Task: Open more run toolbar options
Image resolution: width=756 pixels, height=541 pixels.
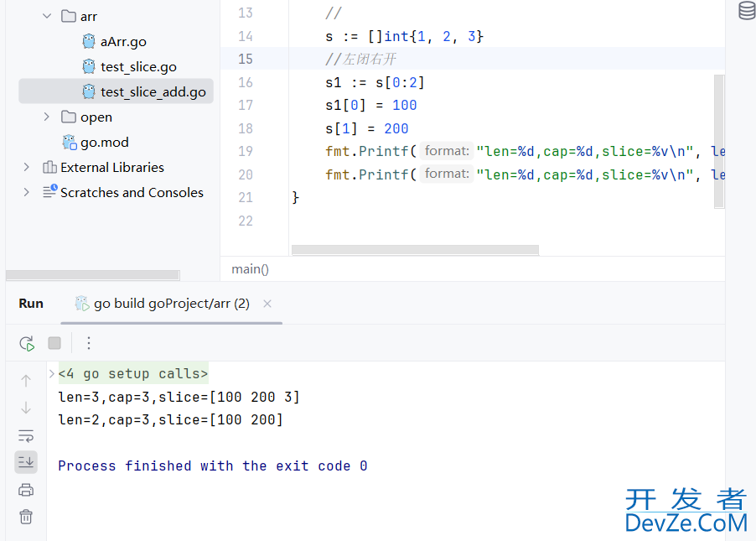Action: pyautogui.click(x=89, y=343)
